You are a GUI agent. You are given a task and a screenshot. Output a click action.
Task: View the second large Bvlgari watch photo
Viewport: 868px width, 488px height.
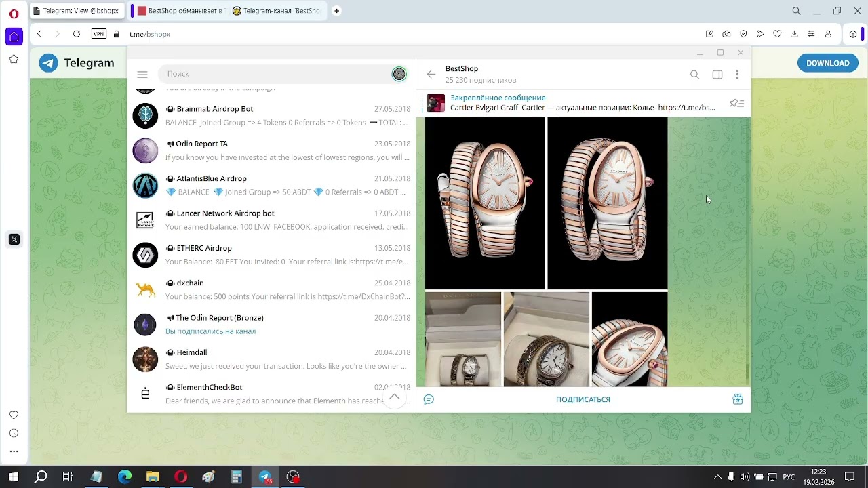(x=608, y=203)
